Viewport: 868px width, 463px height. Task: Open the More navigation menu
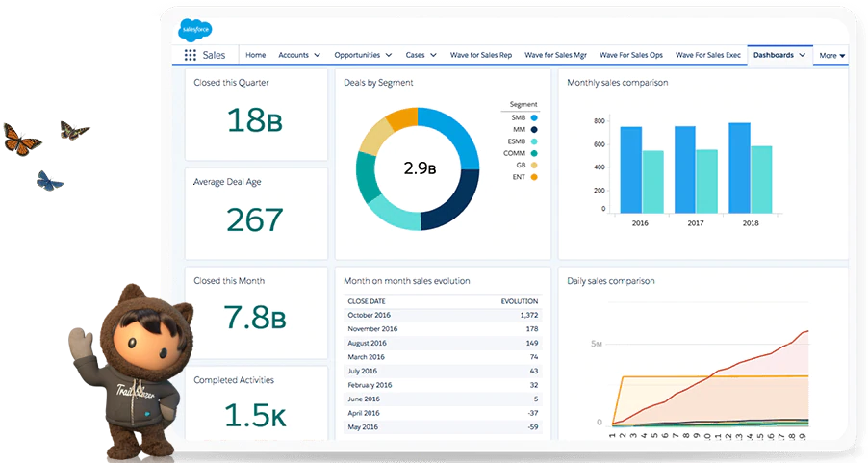(832, 56)
